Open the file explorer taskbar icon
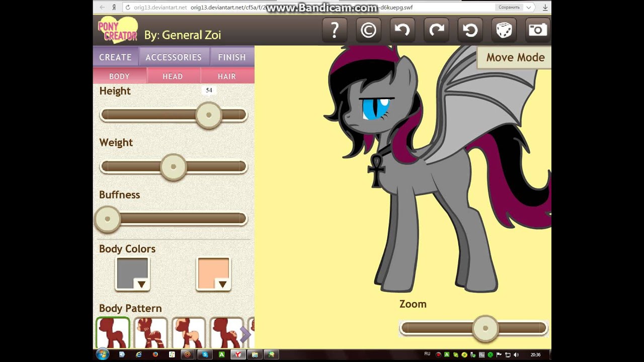This screenshot has width=644, height=362. click(255, 354)
